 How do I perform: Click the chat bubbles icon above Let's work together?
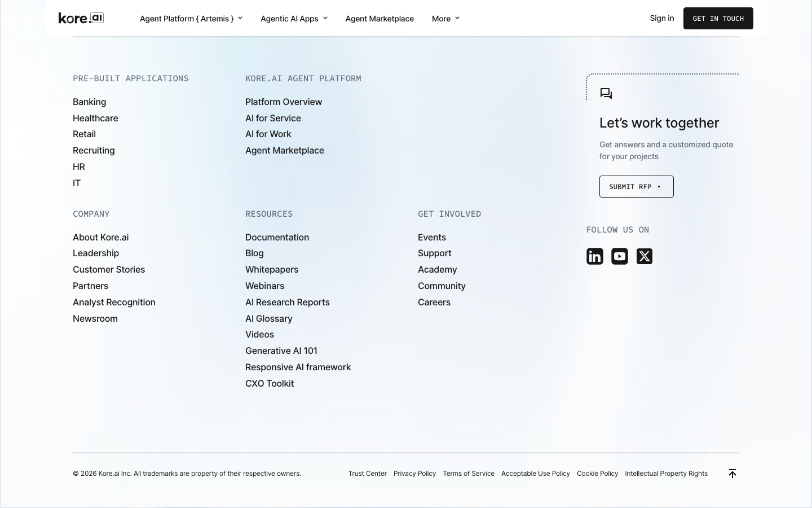606,94
